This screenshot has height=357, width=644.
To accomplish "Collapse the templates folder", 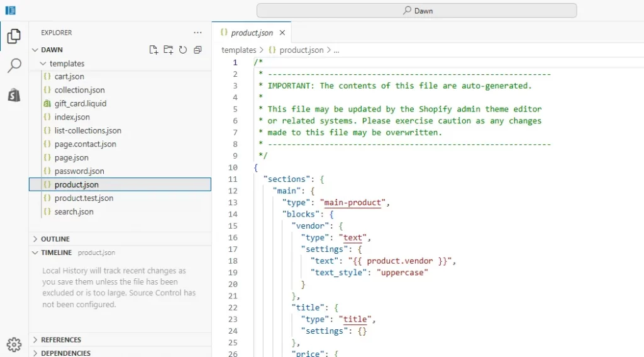I will [x=67, y=64].
